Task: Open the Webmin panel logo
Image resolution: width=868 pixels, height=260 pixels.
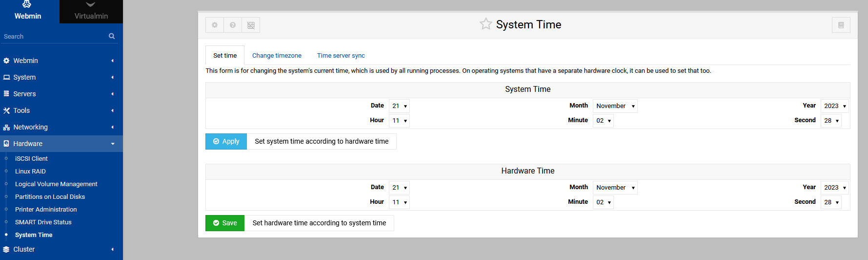Action: [x=28, y=11]
